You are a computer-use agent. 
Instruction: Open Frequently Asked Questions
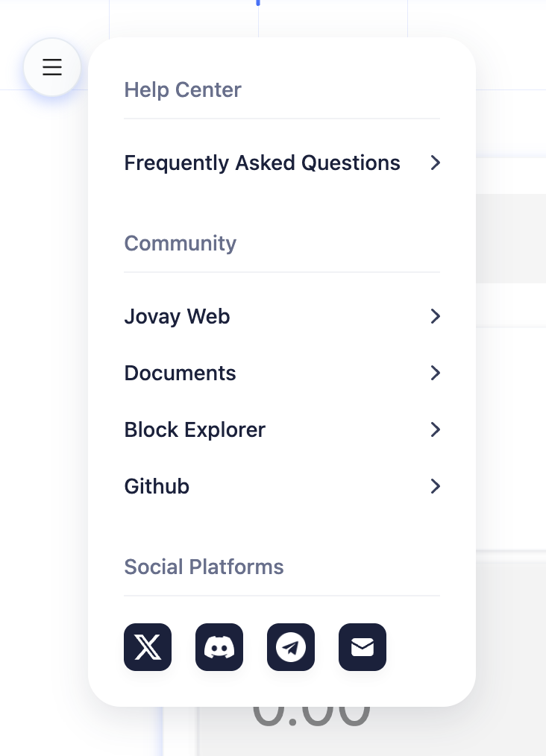tap(262, 163)
